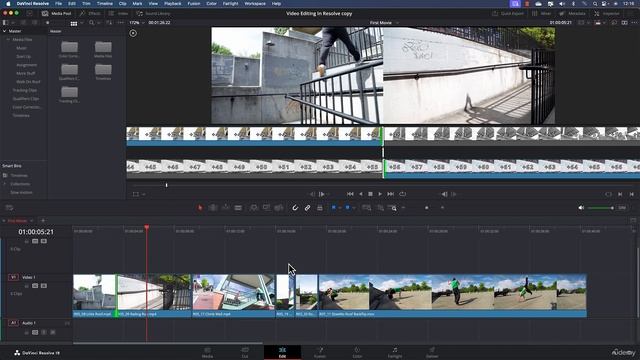Click the Custom Zoom magnifier icon
640x360 pixels.
(x=392, y=208)
